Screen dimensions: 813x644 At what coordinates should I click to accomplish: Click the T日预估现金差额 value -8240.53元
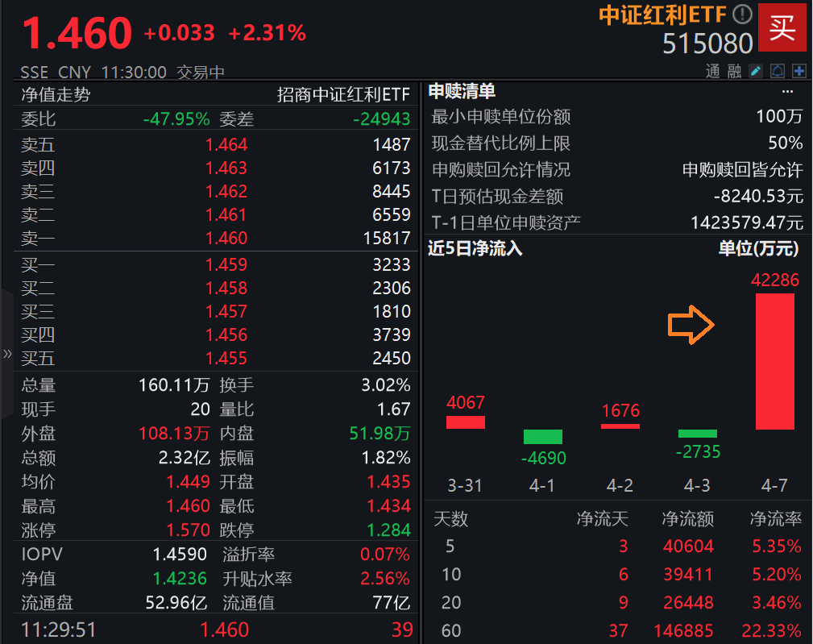758,197
